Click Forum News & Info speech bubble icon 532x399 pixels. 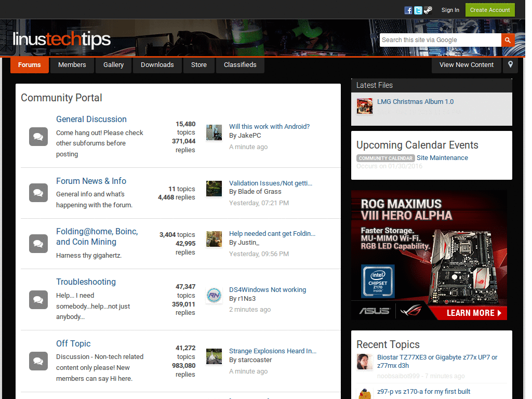(x=38, y=193)
